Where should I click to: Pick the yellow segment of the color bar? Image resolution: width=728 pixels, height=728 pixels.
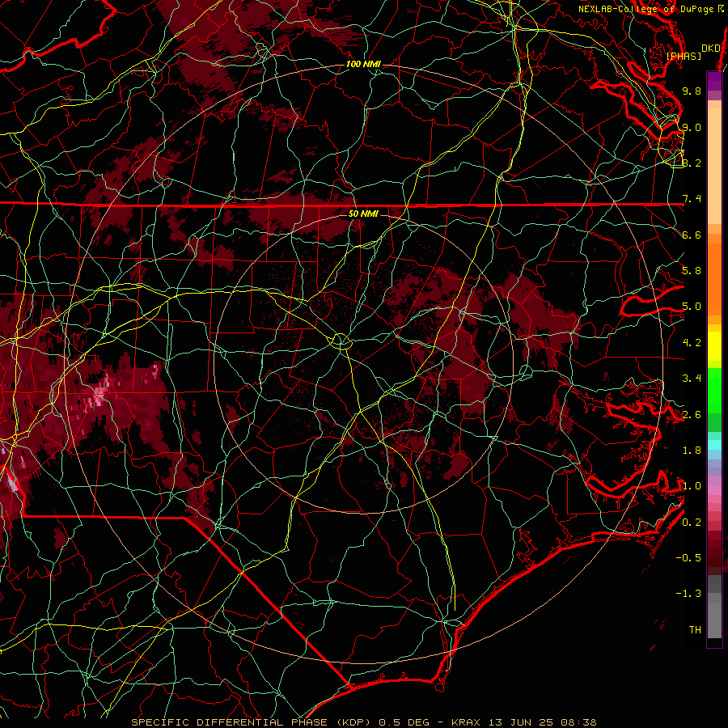714,346
